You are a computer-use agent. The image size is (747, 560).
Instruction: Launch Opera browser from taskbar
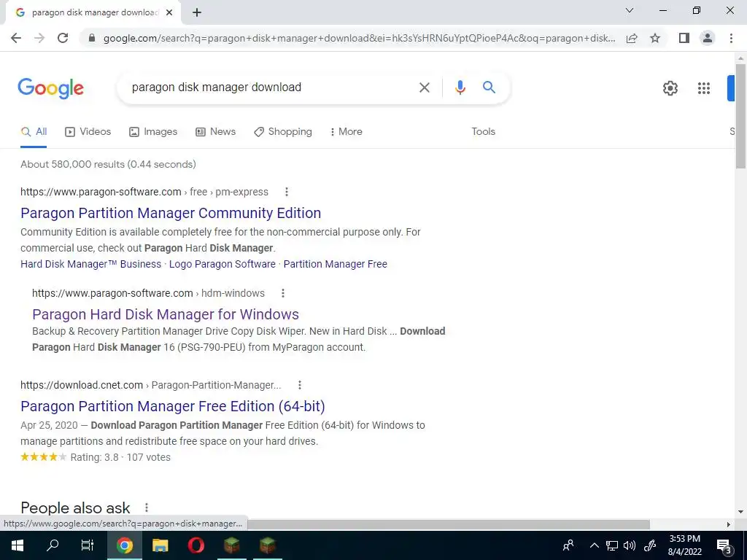coord(196,545)
